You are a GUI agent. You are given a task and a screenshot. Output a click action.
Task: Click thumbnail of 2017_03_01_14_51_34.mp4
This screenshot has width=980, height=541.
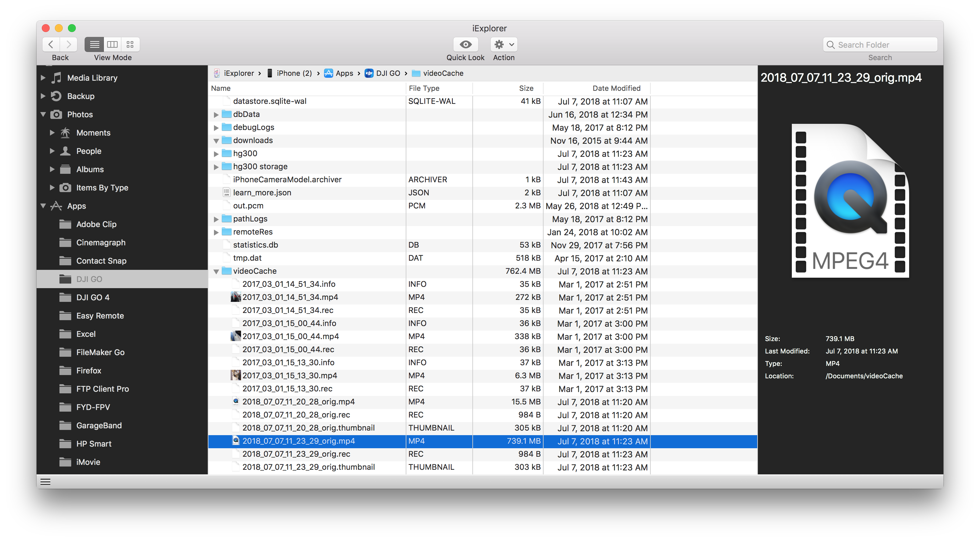coord(236,297)
